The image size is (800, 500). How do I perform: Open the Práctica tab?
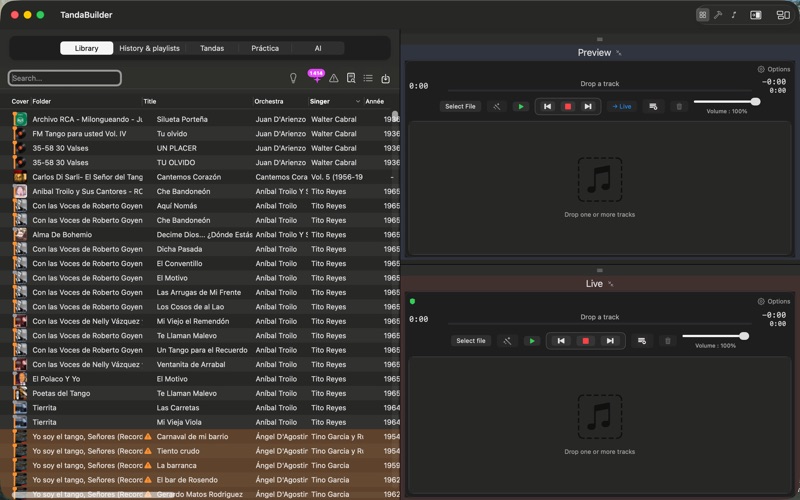pos(265,48)
